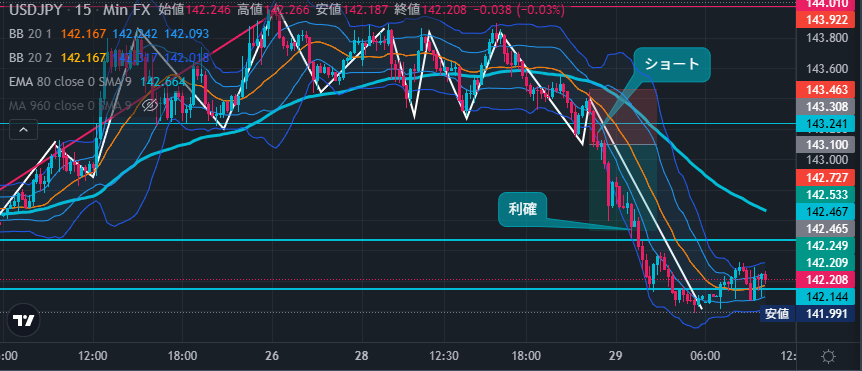Click the gray 143.100 price label
Image resolution: width=862 pixels, height=371 pixels.
click(x=827, y=145)
